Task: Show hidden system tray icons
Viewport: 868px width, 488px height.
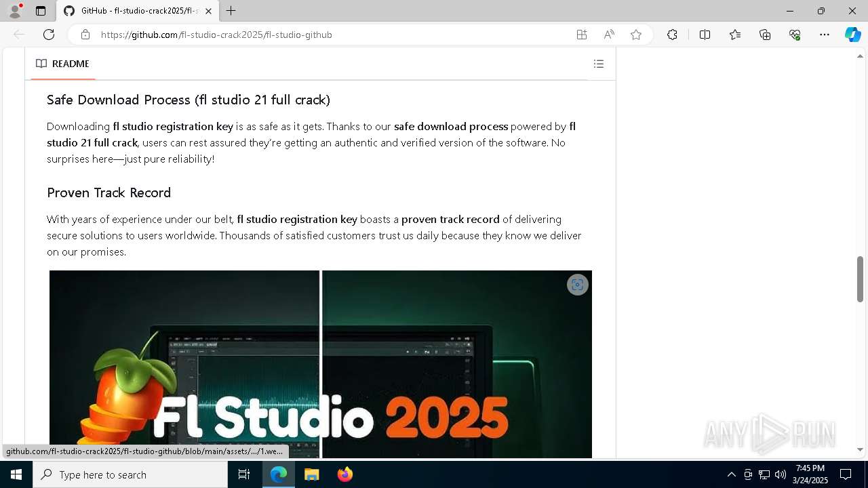Action: coord(731,474)
